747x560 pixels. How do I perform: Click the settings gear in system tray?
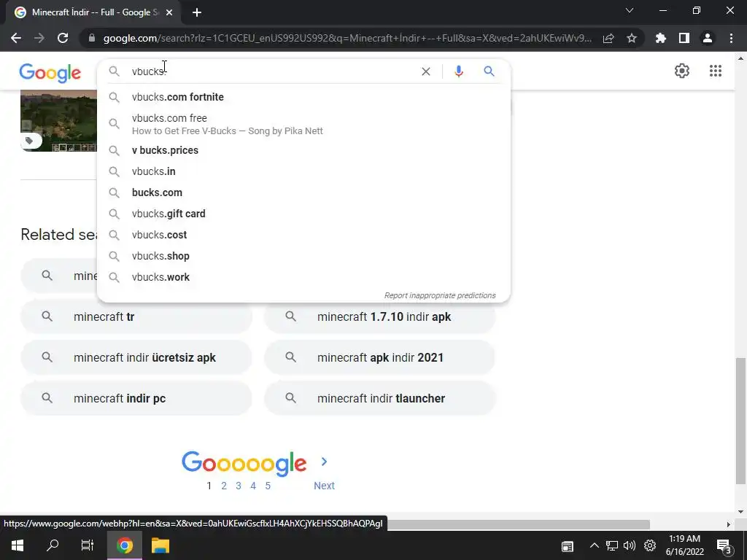[650, 545]
